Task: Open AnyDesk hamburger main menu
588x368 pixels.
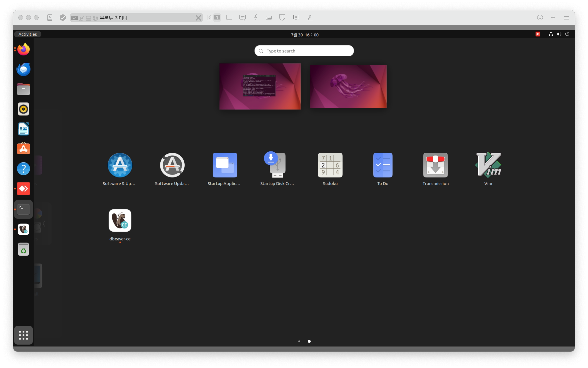Action: (x=566, y=18)
